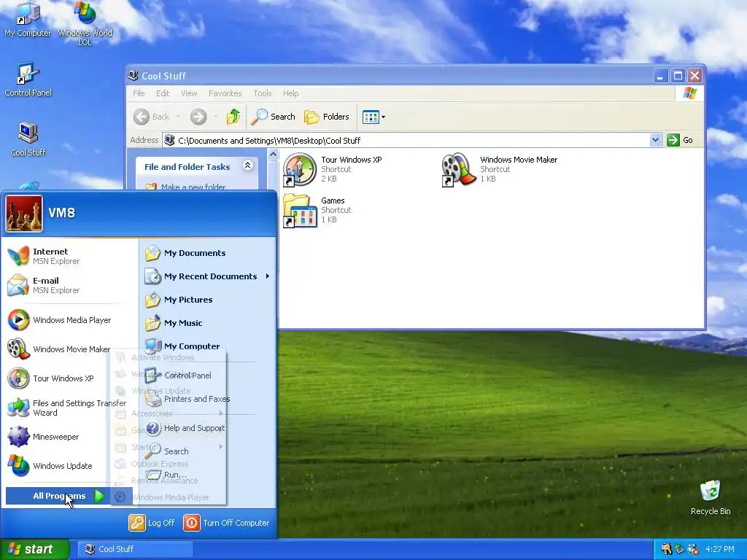Viewport: 747px width, 560px height.
Task: Select the Cool Stuff desktop icon
Action: tap(28, 139)
